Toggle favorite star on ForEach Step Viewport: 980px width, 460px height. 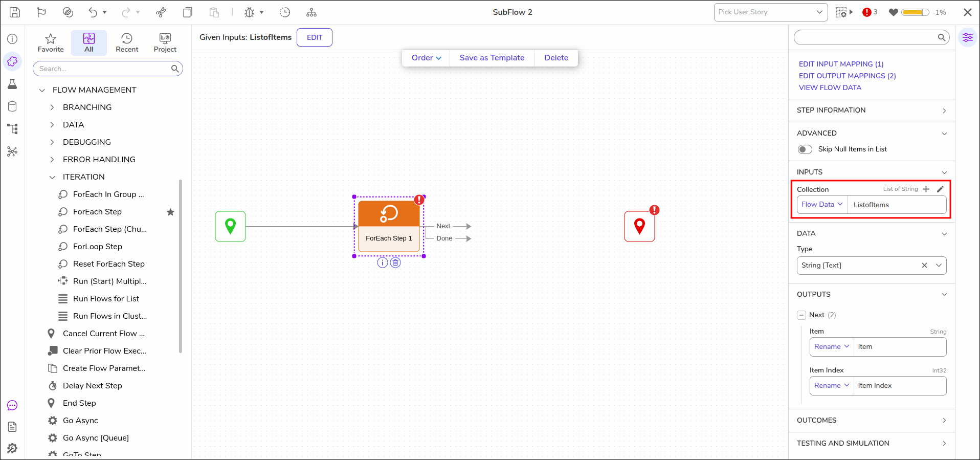[x=171, y=212]
